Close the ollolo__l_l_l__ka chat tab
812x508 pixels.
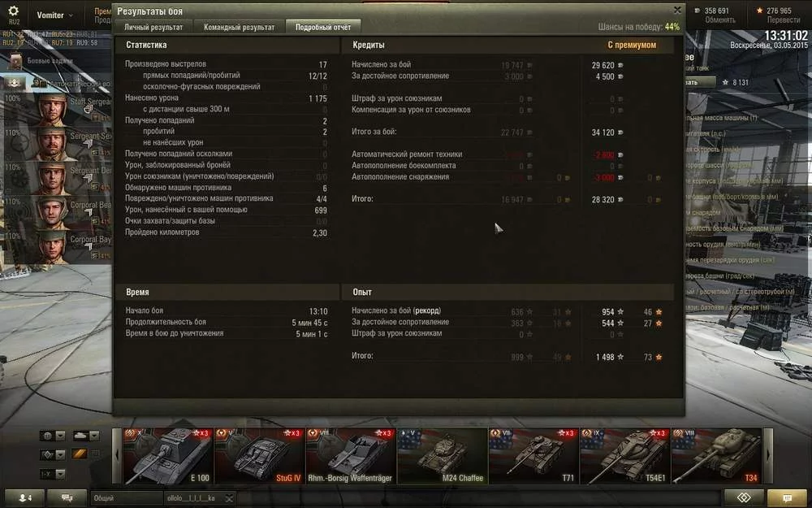tap(230, 498)
